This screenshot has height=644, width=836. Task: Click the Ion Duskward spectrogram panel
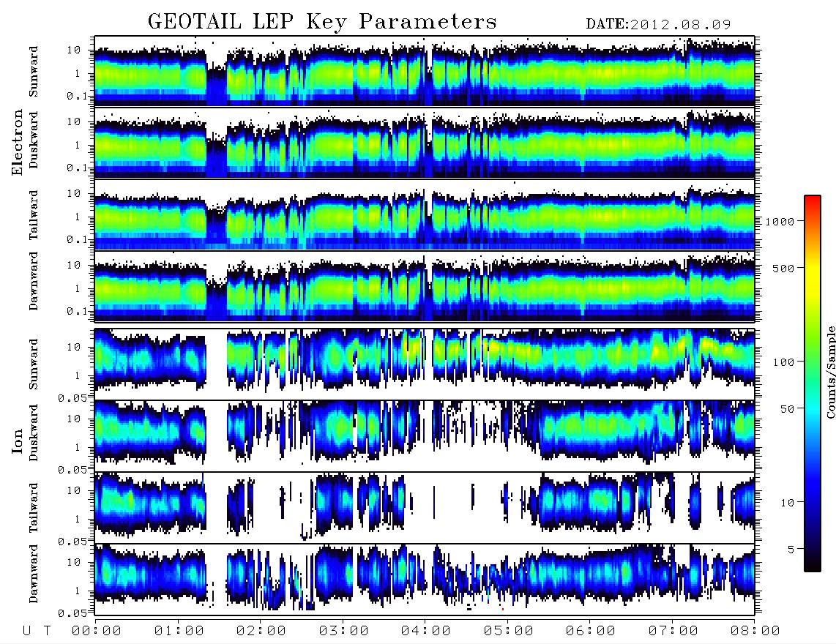425,435
